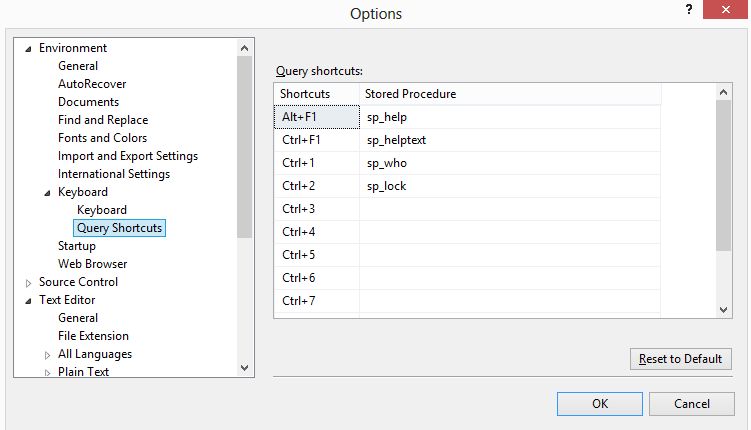Click the options tree scrollbar thumb

(x=244, y=147)
